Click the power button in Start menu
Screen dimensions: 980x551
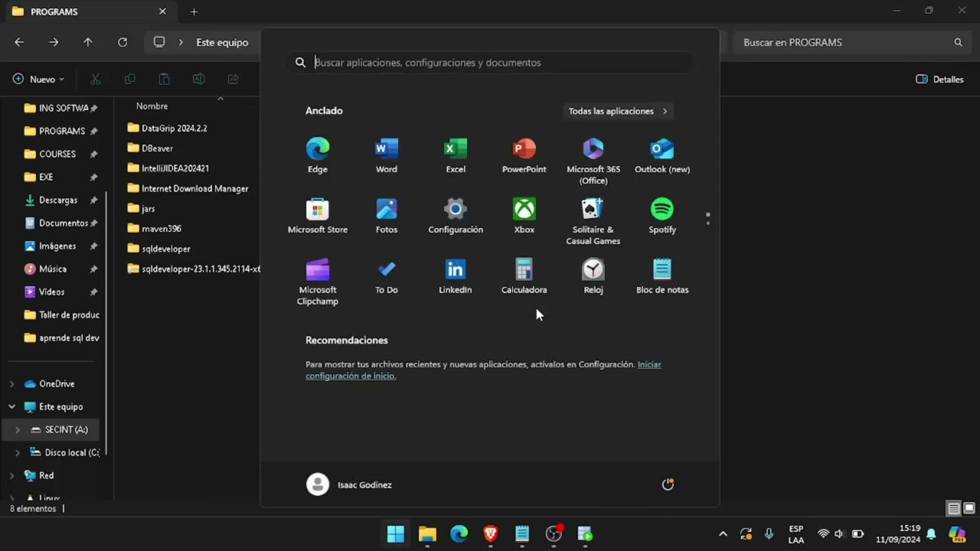click(x=668, y=484)
